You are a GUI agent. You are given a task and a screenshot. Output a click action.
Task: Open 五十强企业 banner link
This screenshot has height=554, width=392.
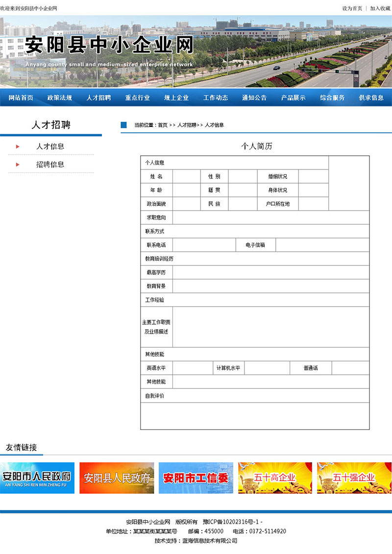coord(354,478)
